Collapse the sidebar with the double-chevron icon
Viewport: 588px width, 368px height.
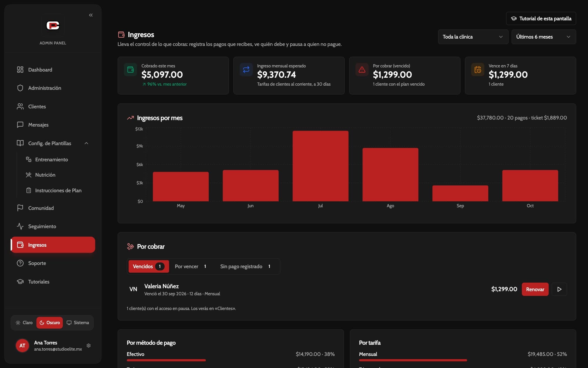tap(91, 15)
